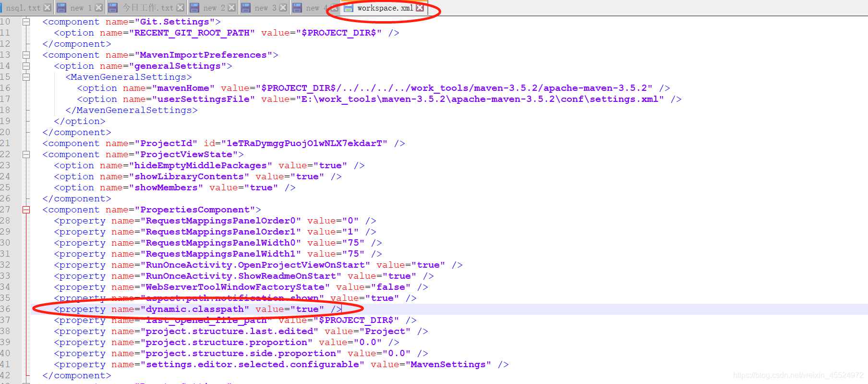Click the showMembers option line
Image resolution: width=868 pixels, height=384 pixels.
coord(175,187)
